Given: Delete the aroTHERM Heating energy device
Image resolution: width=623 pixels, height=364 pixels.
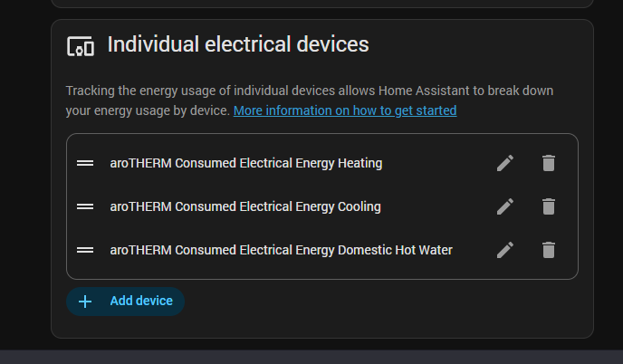Looking at the screenshot, I should pyautogui.click(x=548, y=163).
